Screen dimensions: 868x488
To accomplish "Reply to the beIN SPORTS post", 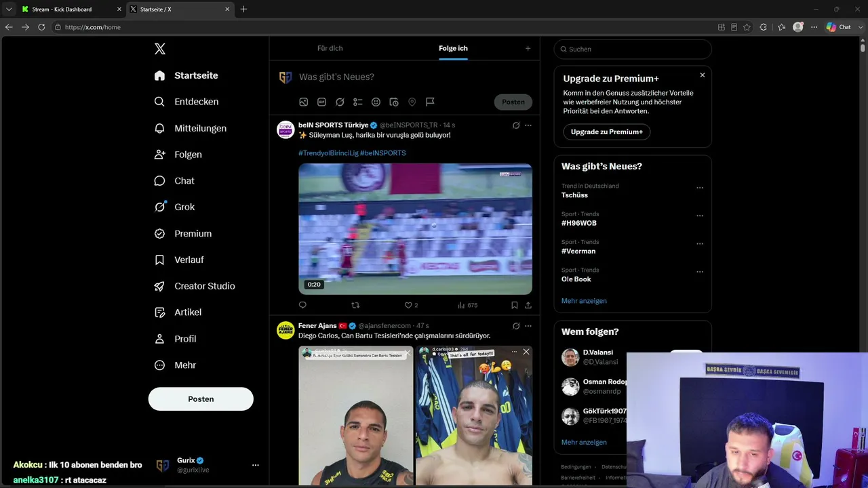I will click(x=302, y=305).
